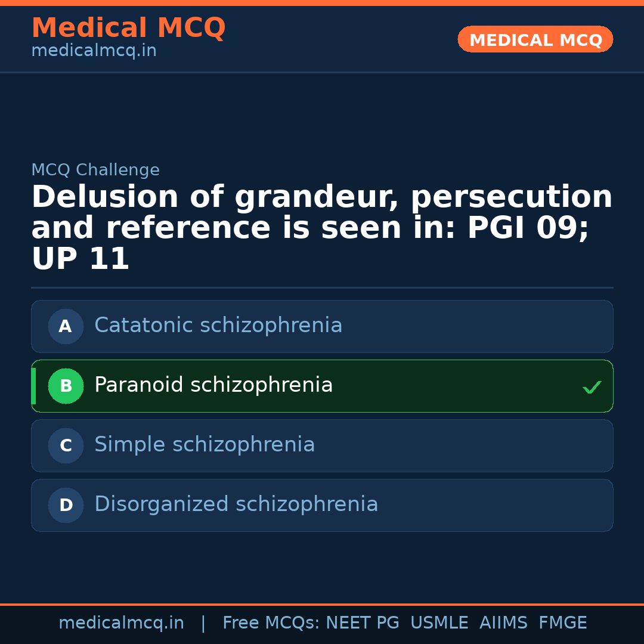Open the medicalmcq.in link in the footer
644x644 pixels.
121,623
